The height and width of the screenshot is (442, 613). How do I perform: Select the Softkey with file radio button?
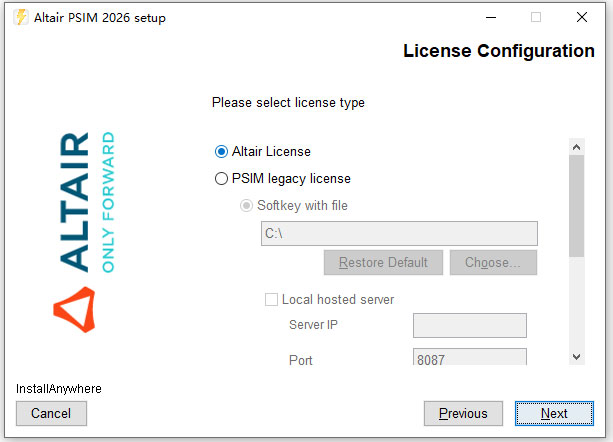click(247, 206)
